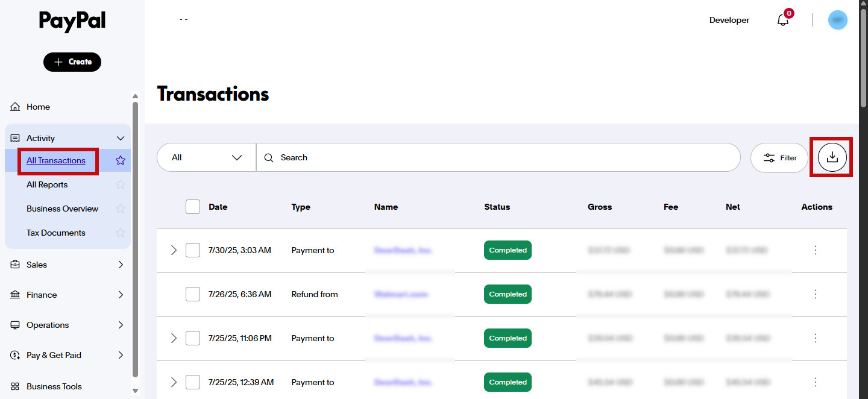The width and height of the screenshot is (868, 399).
Task: Click the Fee column header
Action: click(671, 207)
